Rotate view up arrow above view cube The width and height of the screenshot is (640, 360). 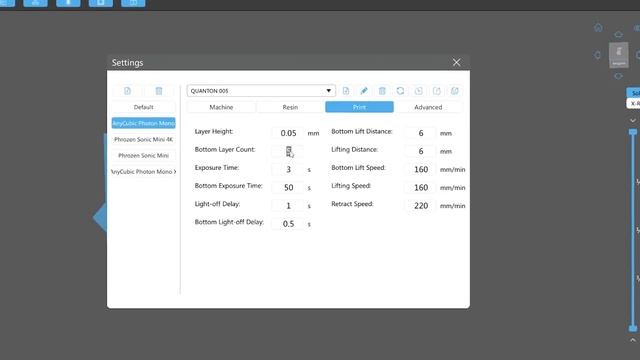(618, 34)
